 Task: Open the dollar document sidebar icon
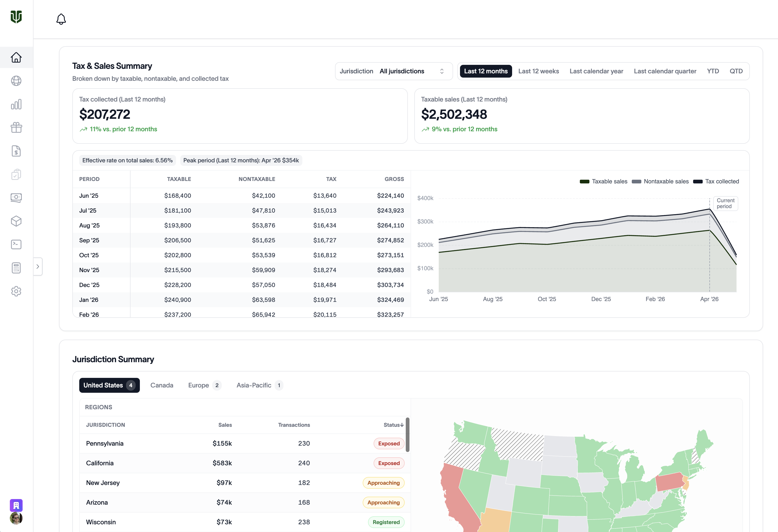coord(16,151)
